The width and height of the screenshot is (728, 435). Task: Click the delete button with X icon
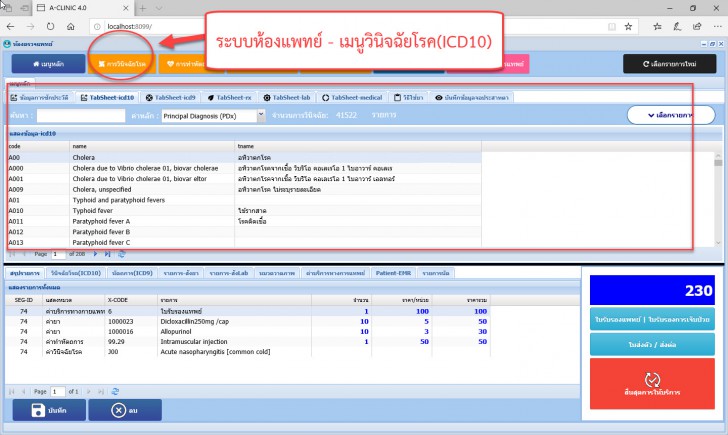[x=125, y=410]
